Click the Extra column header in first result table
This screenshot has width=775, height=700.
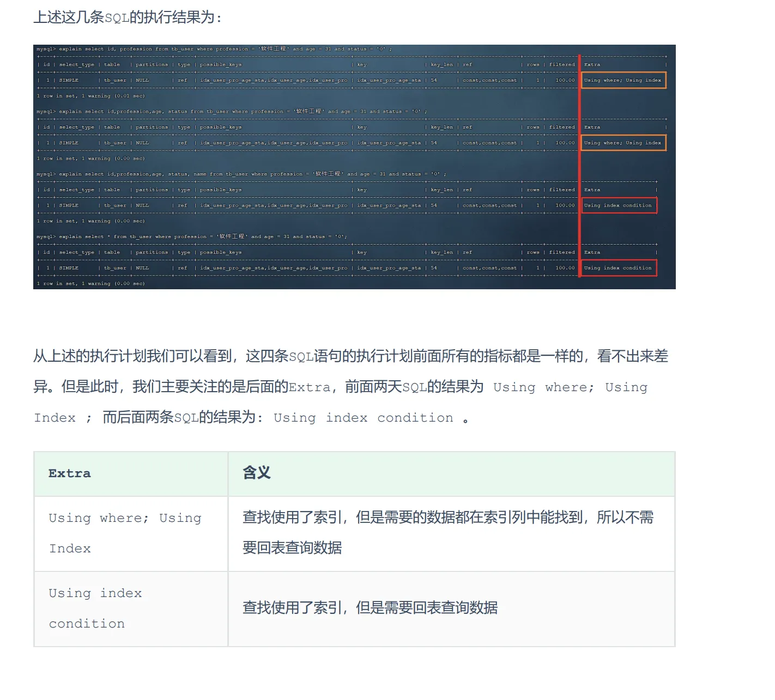pyautogui.click(x=592, y=65)
